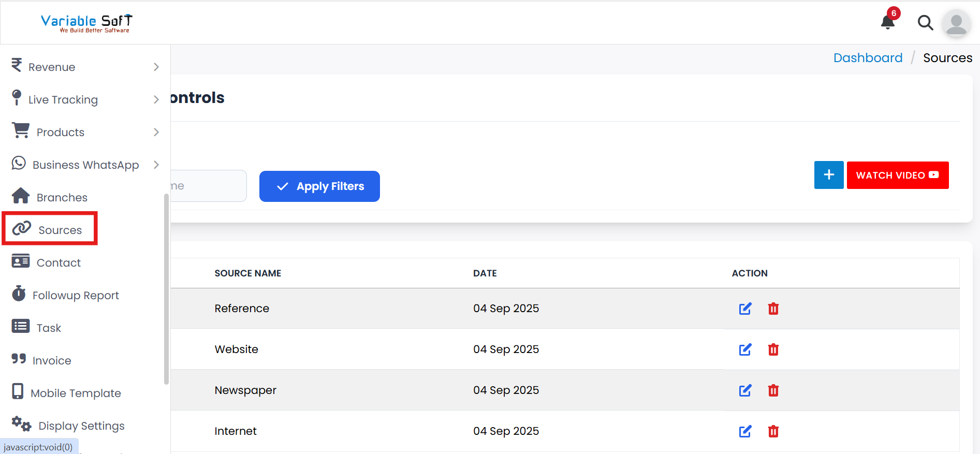This screenshot has height=454, width=980.
Task: Click edit icon for Newspaper source
Action: coord(745,390)
